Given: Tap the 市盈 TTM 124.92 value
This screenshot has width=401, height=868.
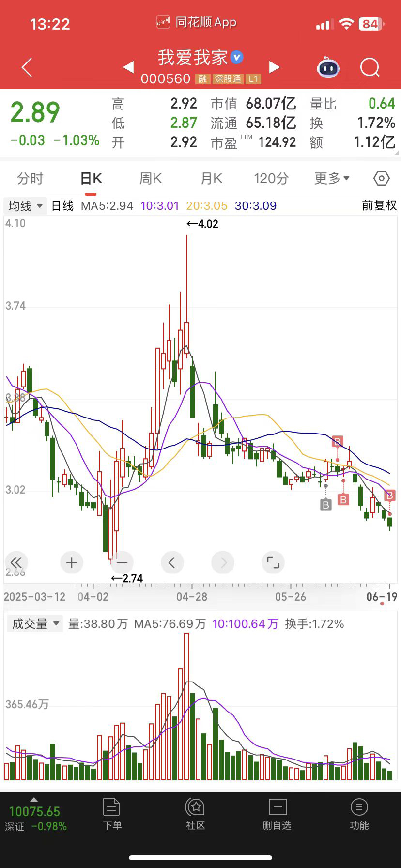Looking at the screenshot, I should coord(277,142).
